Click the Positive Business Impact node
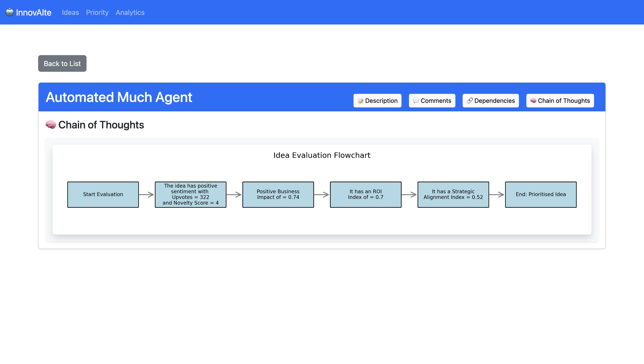This screenshot has height=364, width=644. (278, 194)
